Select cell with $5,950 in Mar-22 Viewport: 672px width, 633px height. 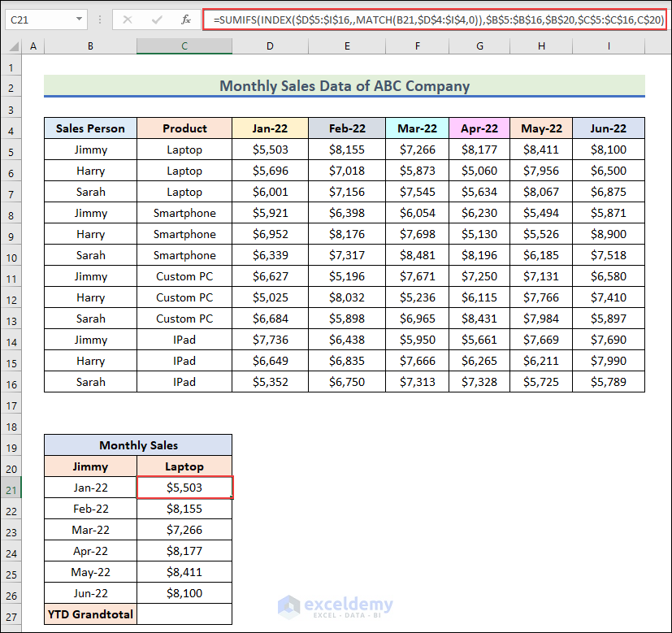click(417, 340)
